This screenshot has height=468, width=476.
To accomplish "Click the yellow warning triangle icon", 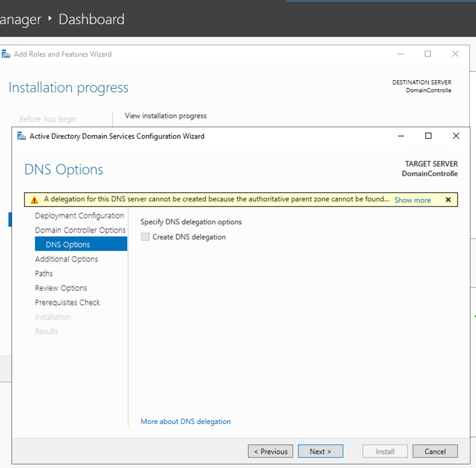I will point(33,199).
